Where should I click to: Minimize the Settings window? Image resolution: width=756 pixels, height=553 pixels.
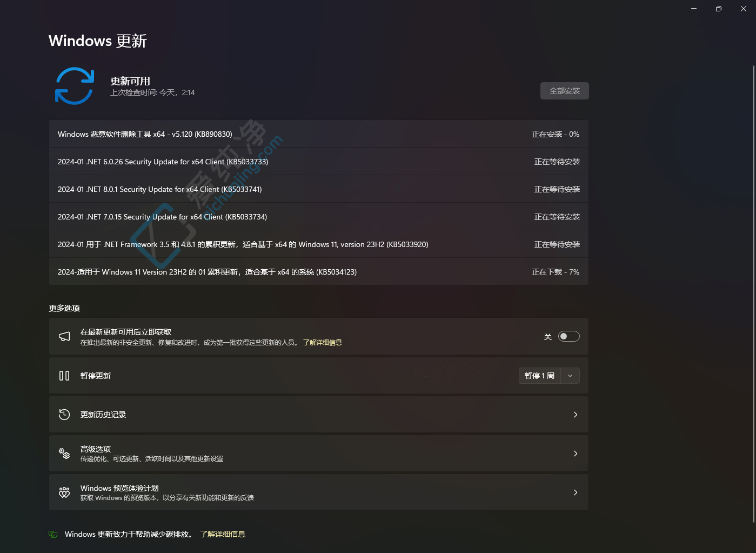pos(694,9)
